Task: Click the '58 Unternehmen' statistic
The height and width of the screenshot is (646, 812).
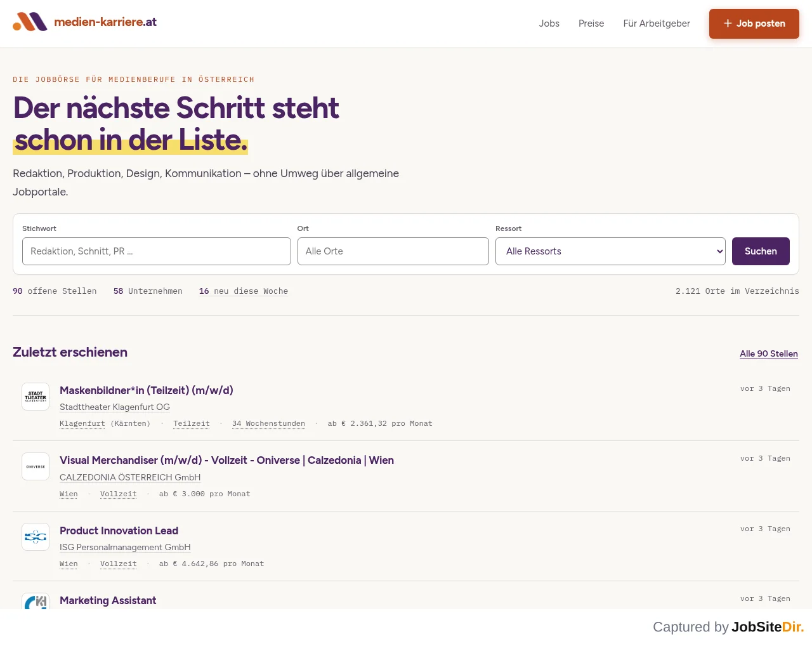Action: coord(148,291)
